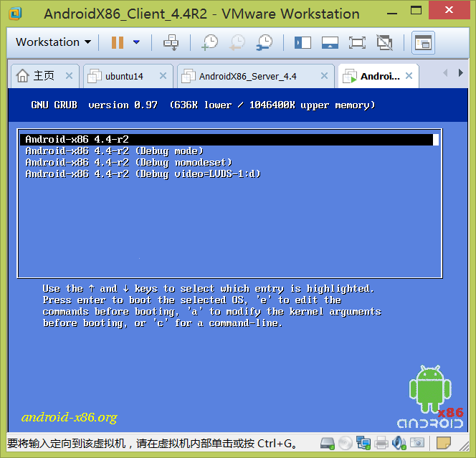Send Ctrl+Alt+Del to virtual machine

pos(171,42)
